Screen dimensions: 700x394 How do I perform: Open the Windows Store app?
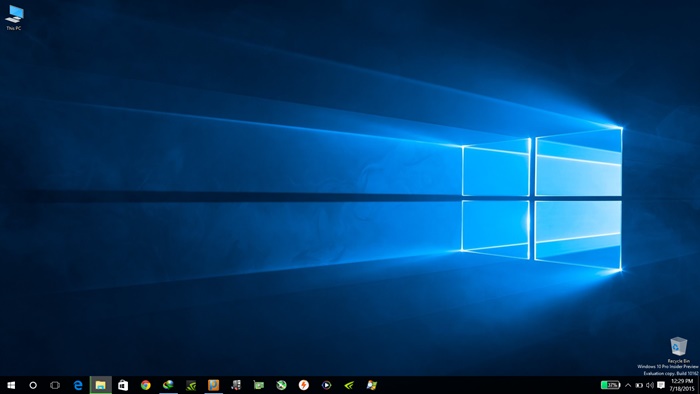(123, 385)
